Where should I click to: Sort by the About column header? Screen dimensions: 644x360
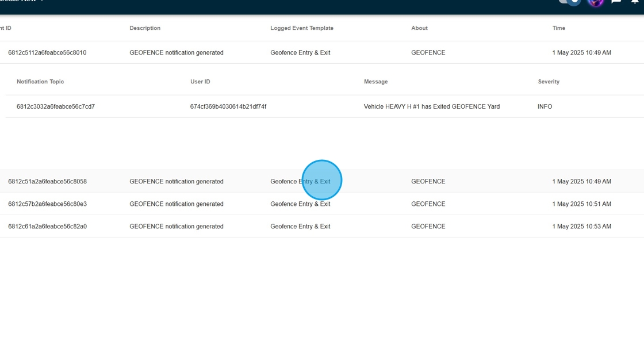(419, 28)
